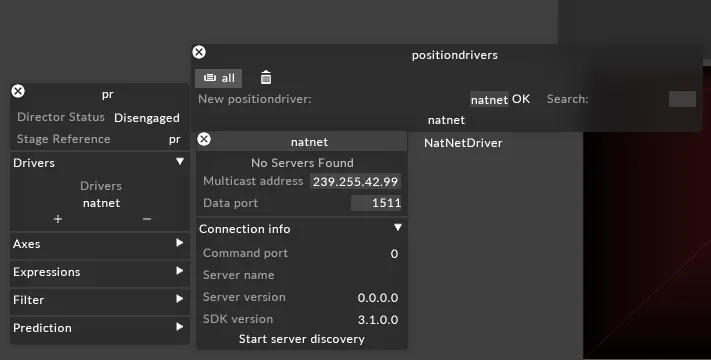Click the positiondrivers panel title
Viewport: 711px width, 360px height.
[x=454, y=55]
